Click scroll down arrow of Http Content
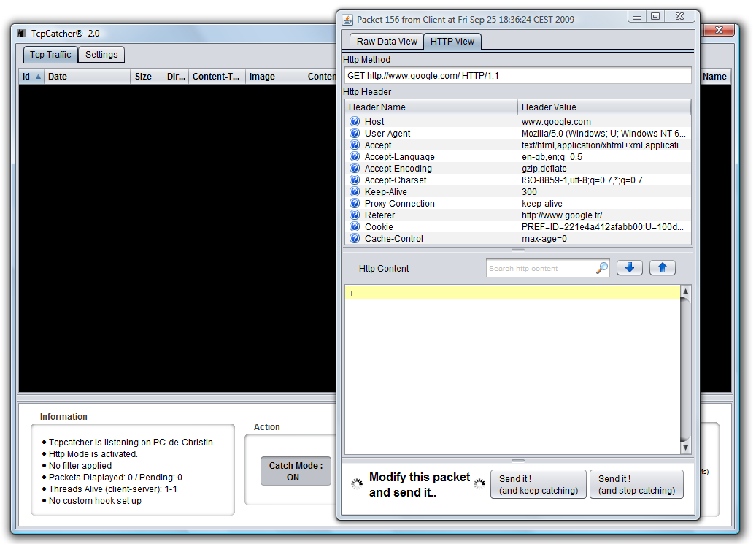The image size is (756, 544). click(686, 448)
